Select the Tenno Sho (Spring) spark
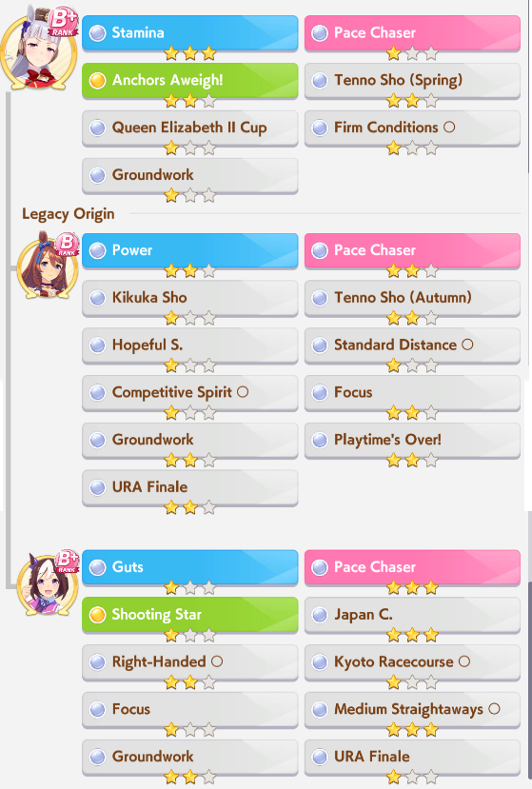This screenshot has width=532, height=789. click(x=412, y=82)
